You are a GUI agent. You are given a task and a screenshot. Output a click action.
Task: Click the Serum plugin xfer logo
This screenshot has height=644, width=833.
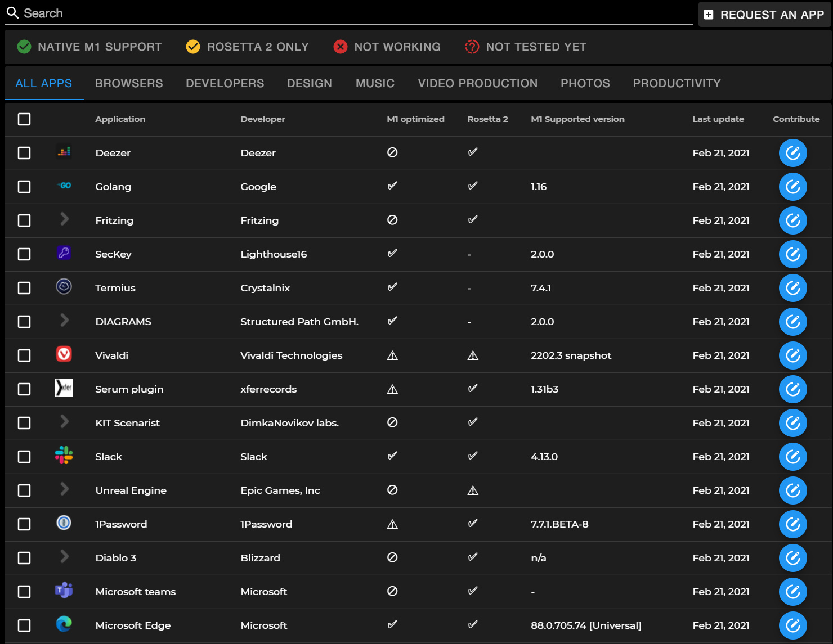pos(64,388)
